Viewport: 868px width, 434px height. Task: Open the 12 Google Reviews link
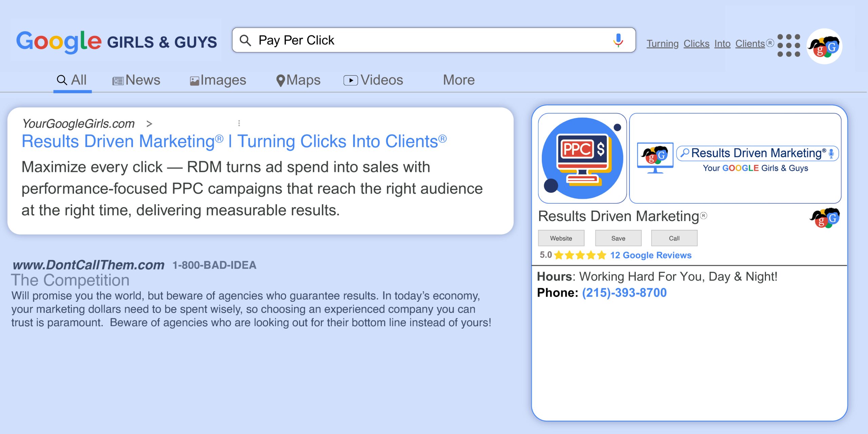[651, 255]
